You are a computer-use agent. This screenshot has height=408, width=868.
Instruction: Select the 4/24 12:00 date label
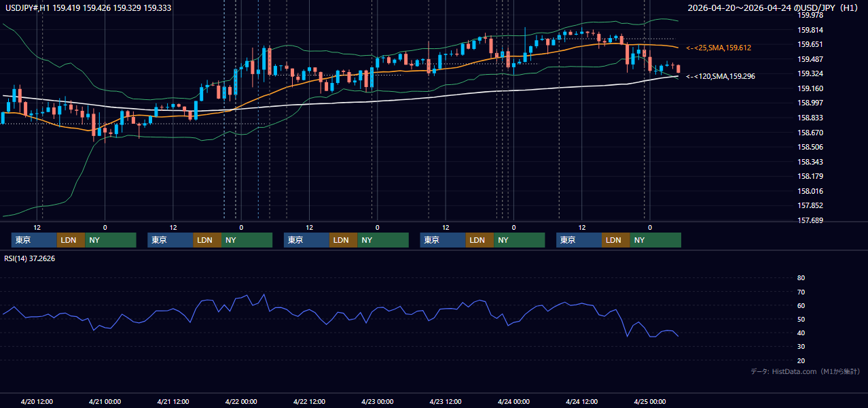tap(581, 401)
